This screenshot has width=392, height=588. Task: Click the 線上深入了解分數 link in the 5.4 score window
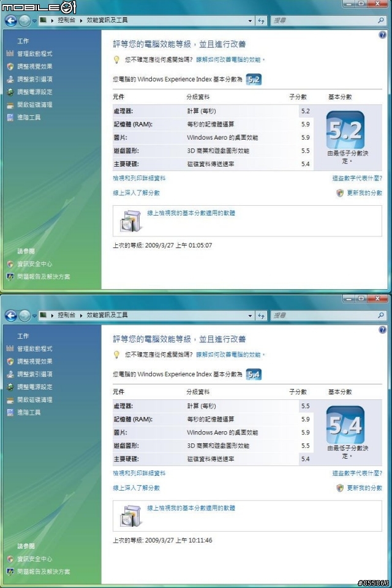point(137,488)
